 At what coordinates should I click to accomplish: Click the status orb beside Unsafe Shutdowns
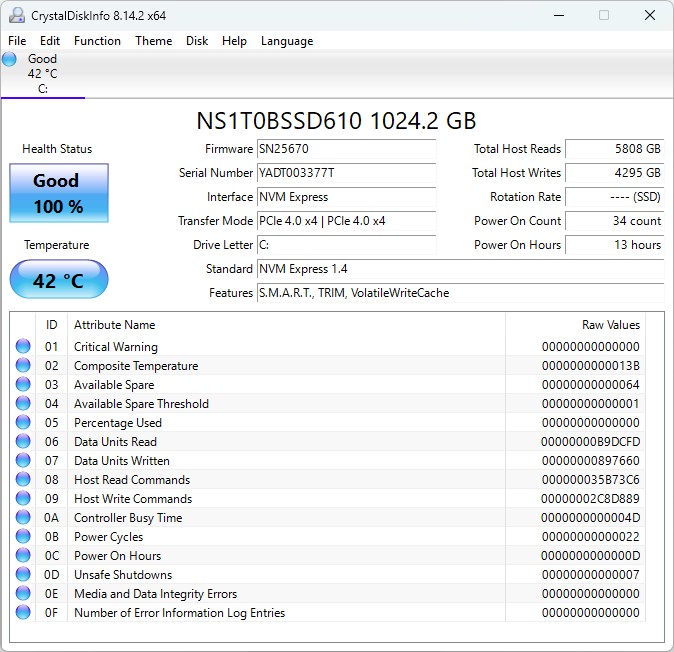coord(23,575)
